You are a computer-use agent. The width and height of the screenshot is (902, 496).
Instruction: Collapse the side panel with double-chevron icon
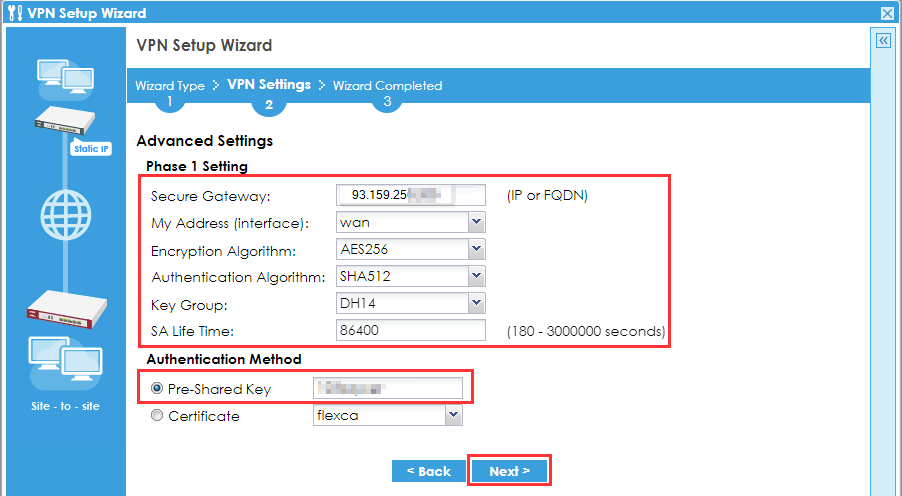[883, 41]
